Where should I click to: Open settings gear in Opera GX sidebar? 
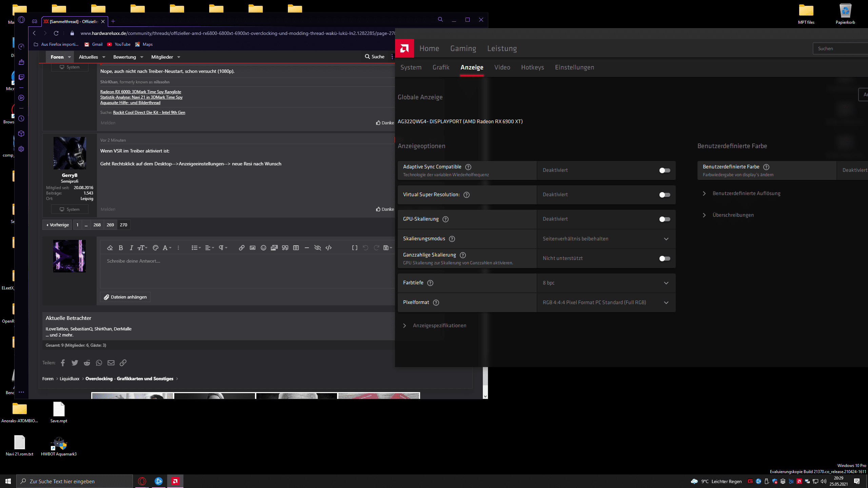click(x=21, y=149)
